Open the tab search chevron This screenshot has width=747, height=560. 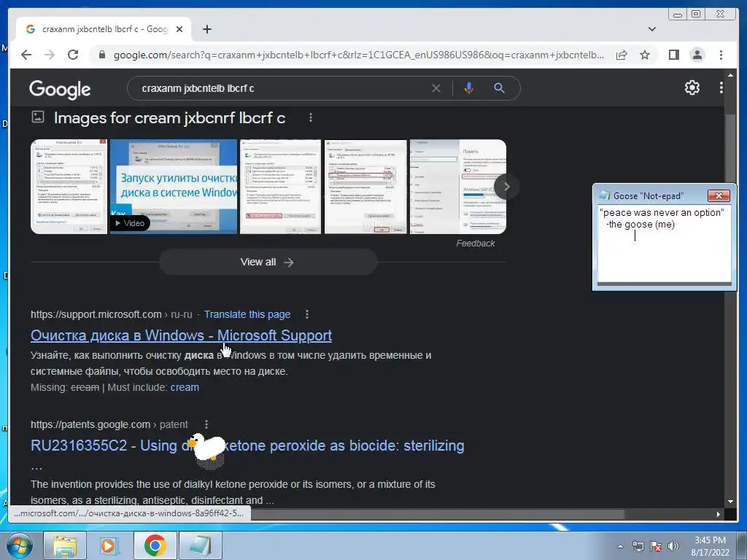(651, 29)
